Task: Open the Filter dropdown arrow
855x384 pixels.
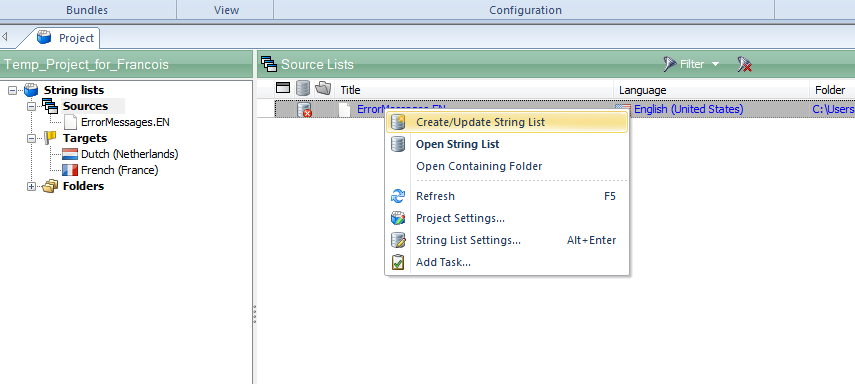Action: 715,64
